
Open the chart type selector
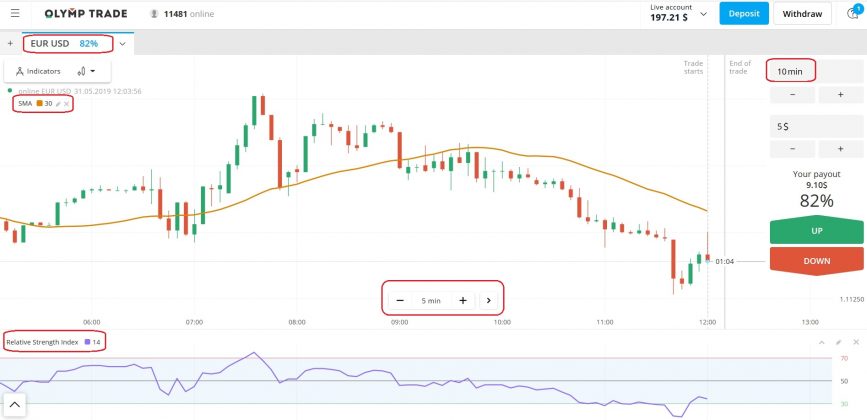[86, 71]
